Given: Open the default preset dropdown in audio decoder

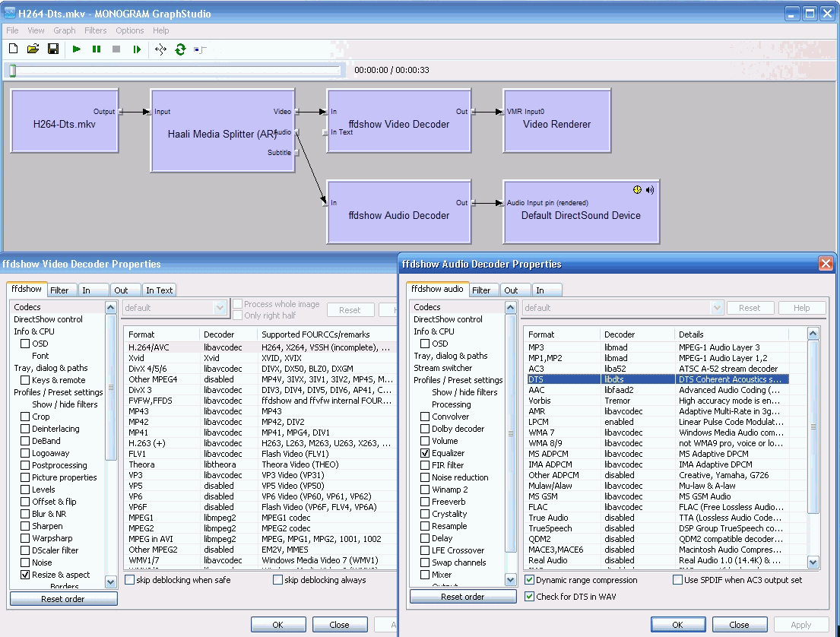Looking at the screenshot, I should pos(717,308).
